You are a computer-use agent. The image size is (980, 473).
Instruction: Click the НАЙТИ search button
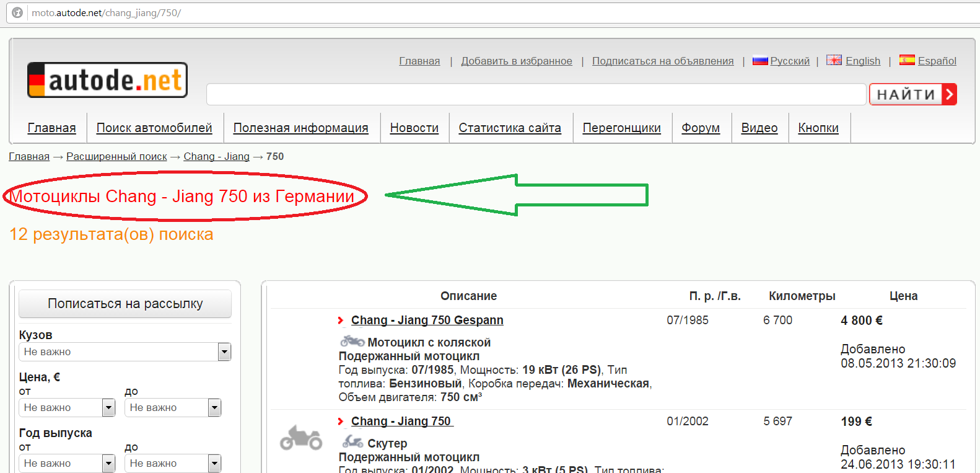click(913, 94)
